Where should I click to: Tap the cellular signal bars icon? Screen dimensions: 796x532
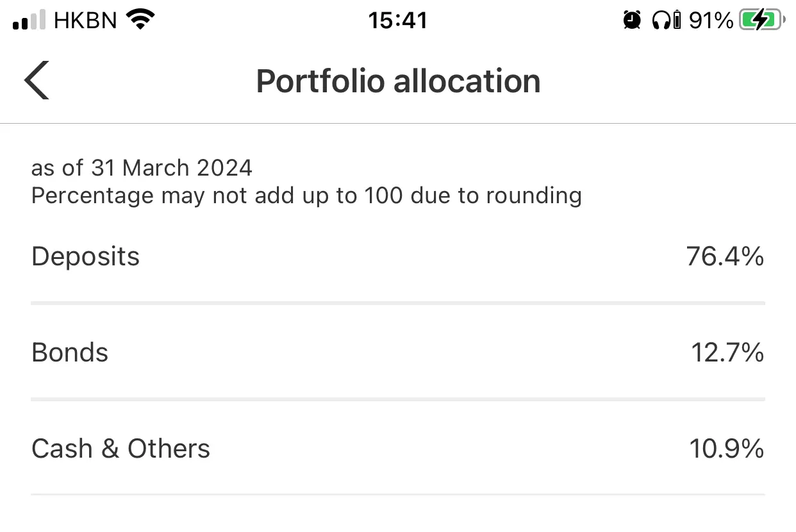(x=29, y=21)
